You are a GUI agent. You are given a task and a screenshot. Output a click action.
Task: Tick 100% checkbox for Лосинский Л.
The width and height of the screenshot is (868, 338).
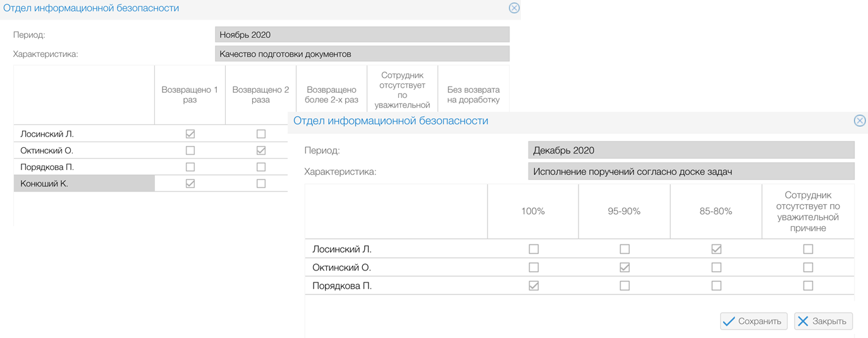click(534, 249)
